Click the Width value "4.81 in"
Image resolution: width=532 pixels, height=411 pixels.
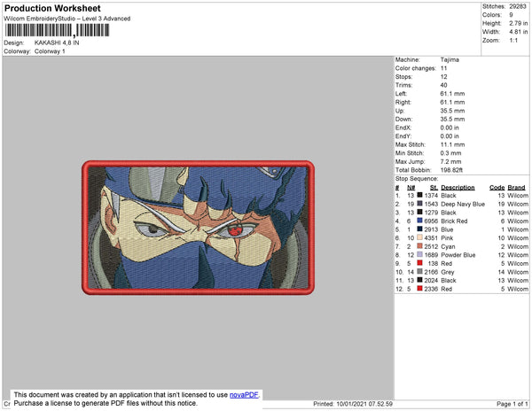518,32
